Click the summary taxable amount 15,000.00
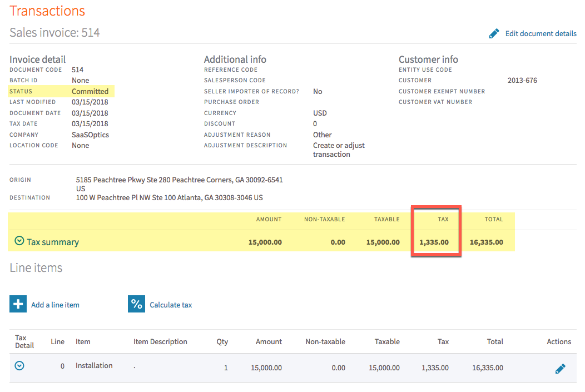The height and width of the screenshot is (392, 585). 383,242
